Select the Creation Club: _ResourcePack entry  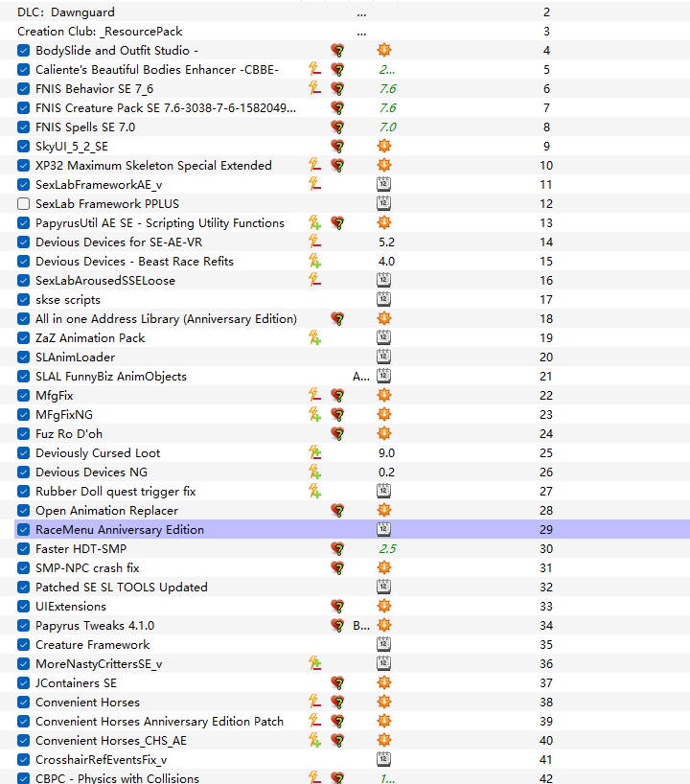click(x=345, y=31)
